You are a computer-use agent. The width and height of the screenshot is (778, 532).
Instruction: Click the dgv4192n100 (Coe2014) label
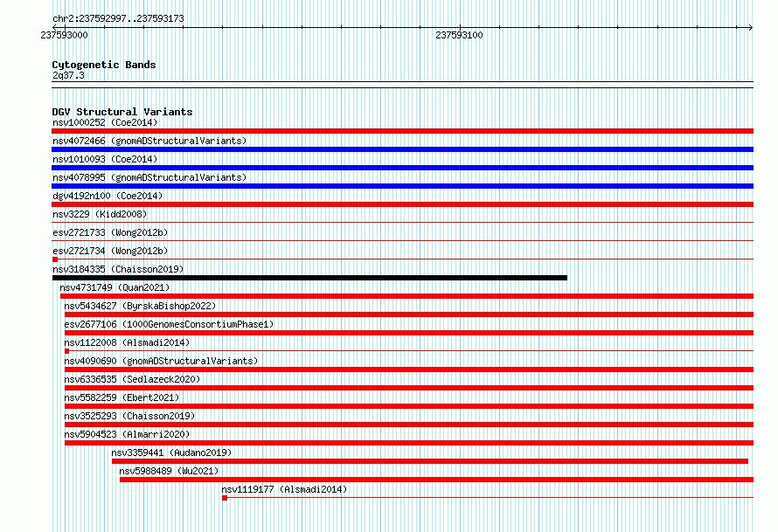coord(108,196)
